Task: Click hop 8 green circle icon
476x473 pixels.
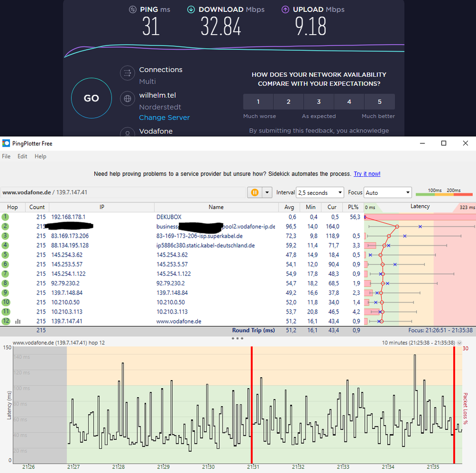Action: click(5, 283)
